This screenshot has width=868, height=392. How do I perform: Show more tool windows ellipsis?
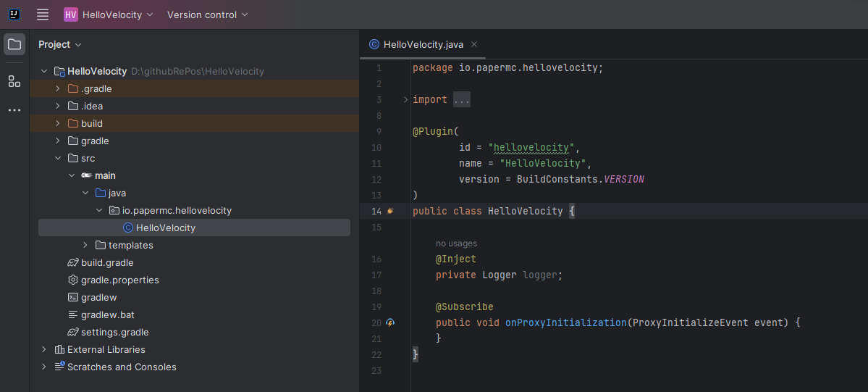pos(14,110)
